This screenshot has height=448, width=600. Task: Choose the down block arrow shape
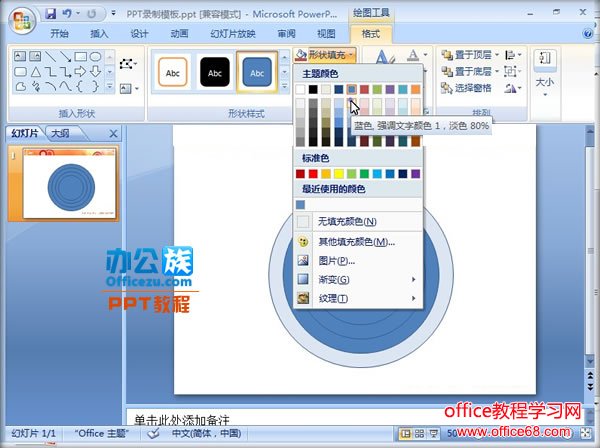[x=95, y=72]
